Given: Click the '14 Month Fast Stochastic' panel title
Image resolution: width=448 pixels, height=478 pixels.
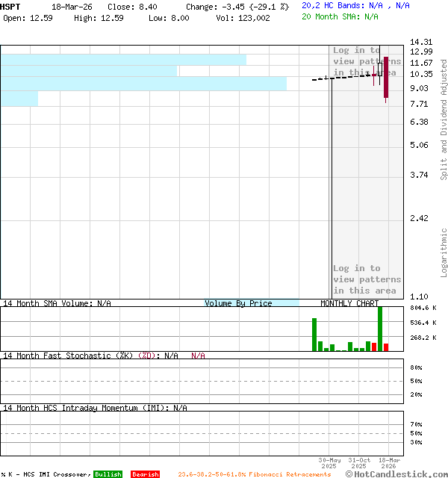Looking at the screenshot, I should point(67,356).
